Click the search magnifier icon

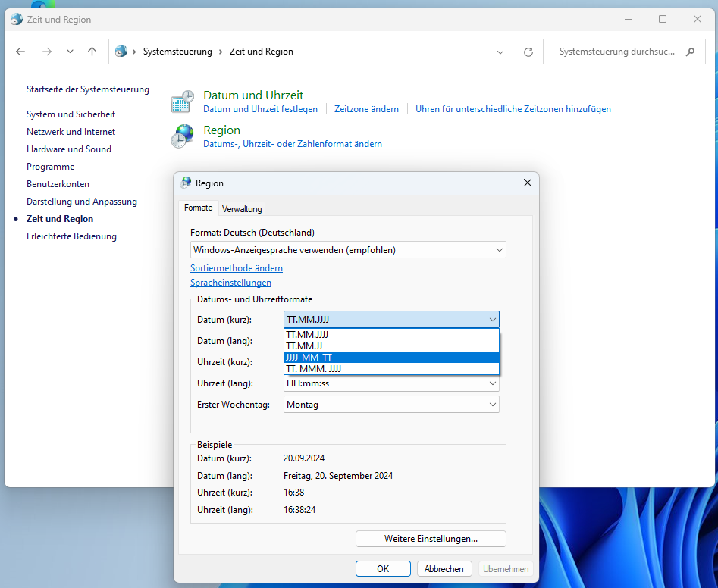tap(690, 52)
